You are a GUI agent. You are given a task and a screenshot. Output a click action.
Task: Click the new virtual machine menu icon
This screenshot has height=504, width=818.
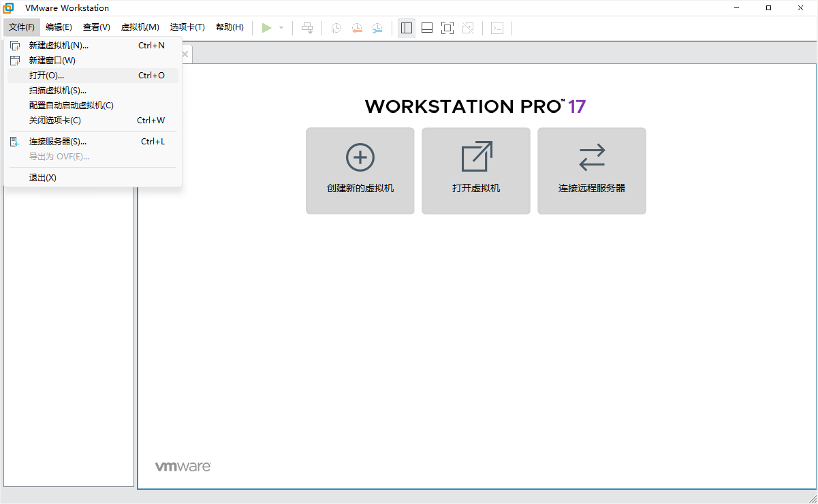16,46
